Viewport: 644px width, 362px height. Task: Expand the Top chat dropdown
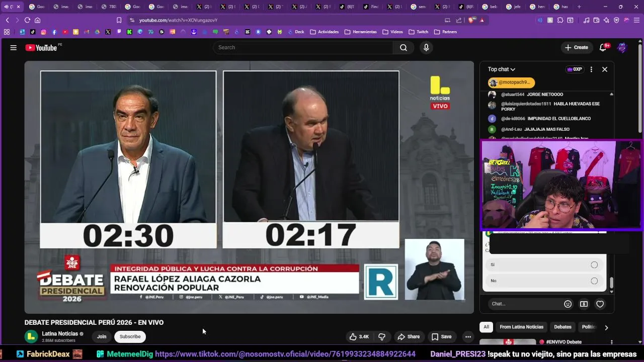click(x=502, y=69)
